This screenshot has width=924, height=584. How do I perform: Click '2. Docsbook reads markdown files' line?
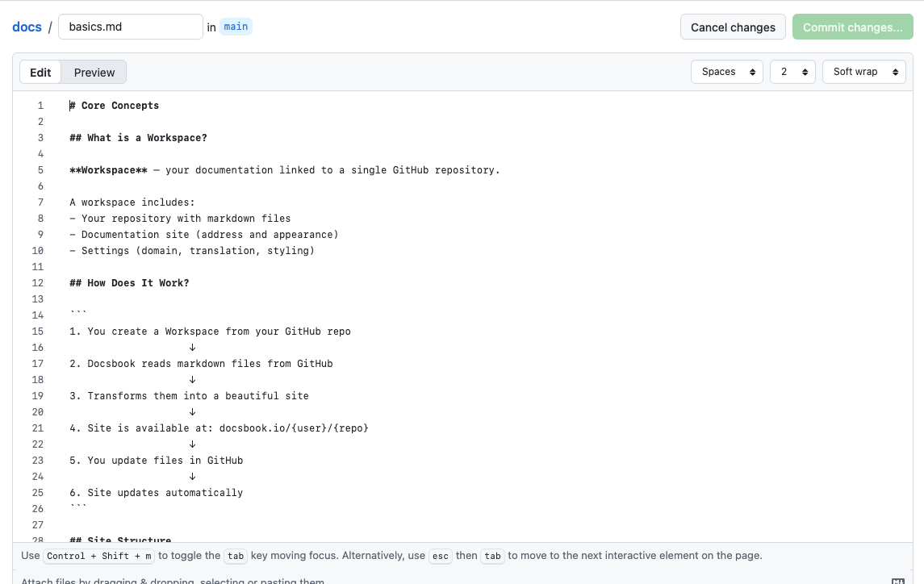(201, 364)
